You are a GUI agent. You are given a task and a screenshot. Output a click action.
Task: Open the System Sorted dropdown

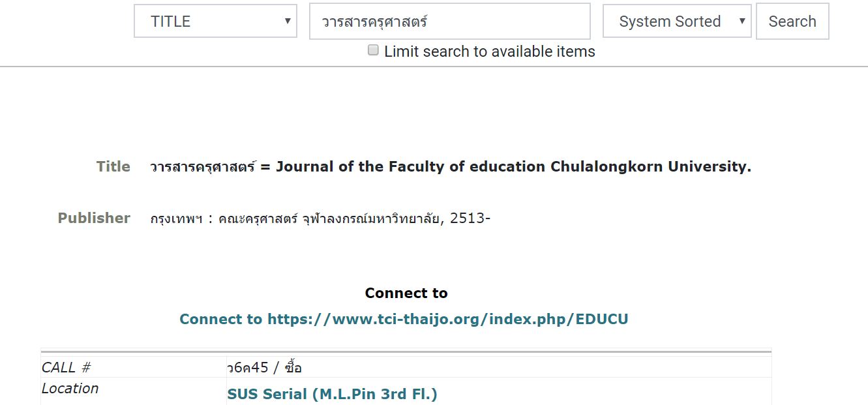[x=677, y=22]
